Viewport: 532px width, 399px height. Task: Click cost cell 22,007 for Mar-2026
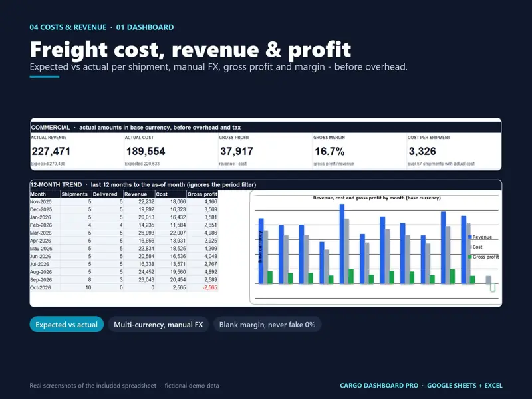pyautogui.click(x=171, y=233)
